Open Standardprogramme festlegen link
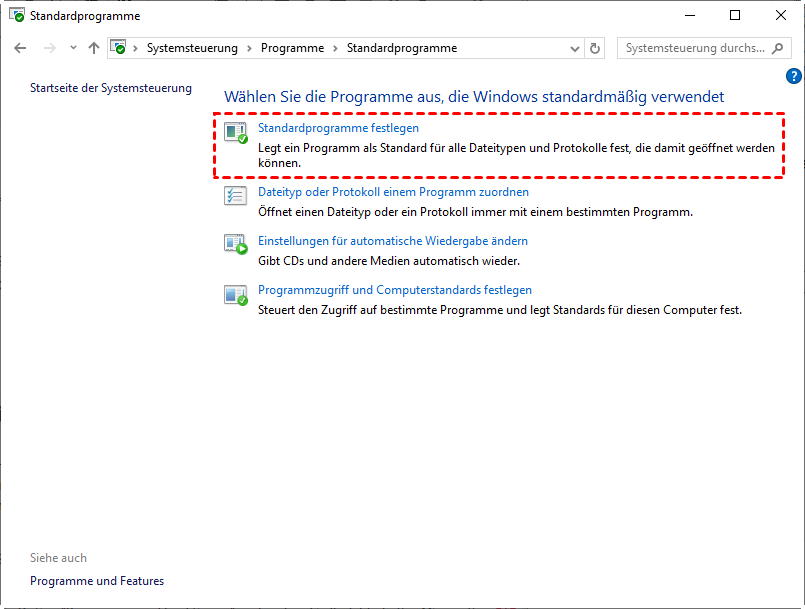805x609 pixels. pyautogui.click(x=338, y=128)
